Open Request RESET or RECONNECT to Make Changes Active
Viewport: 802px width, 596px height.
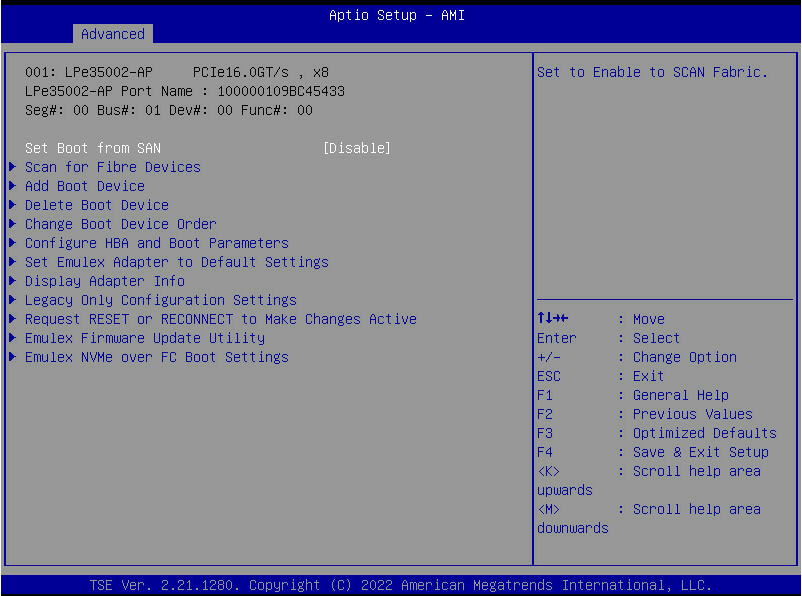pyautogui.click(x=220, y=319)
